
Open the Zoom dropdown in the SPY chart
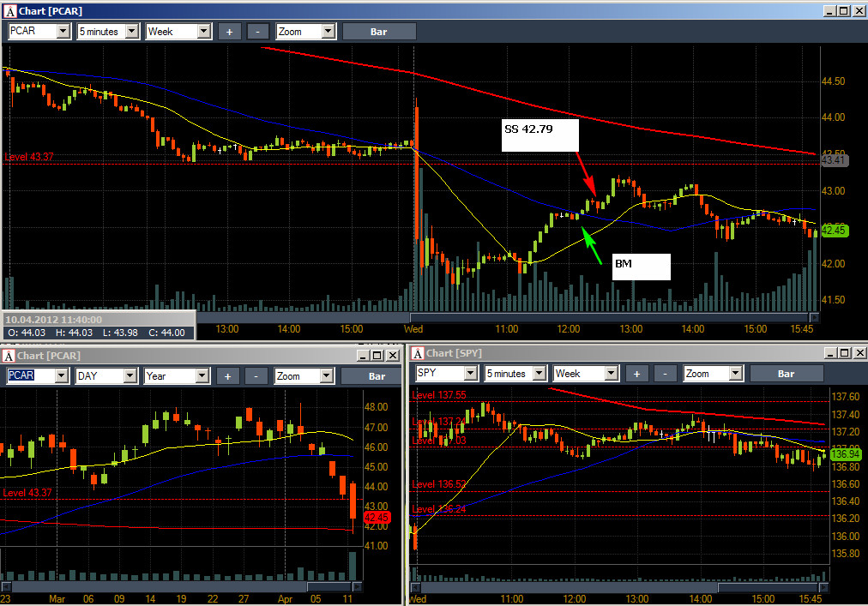pos(735,374)
